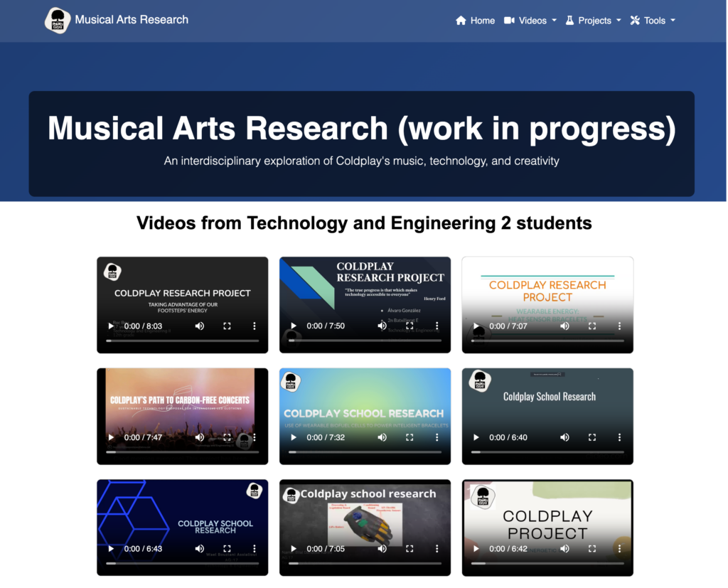Enter fullscreen on the 7:05 glove video
The width and height of the screenshot is (728, 588).
pos(409,549)
